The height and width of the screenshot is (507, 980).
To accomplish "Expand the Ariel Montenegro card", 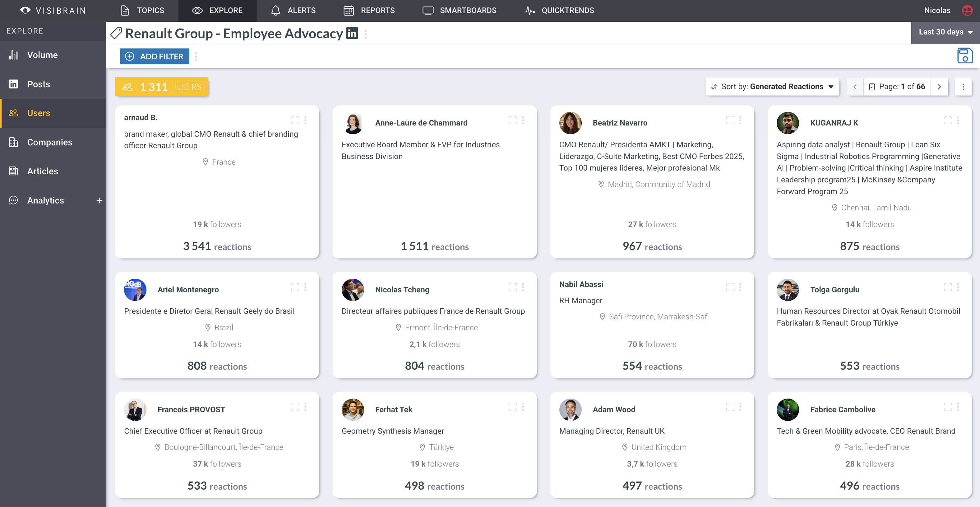I will point(295,287).
